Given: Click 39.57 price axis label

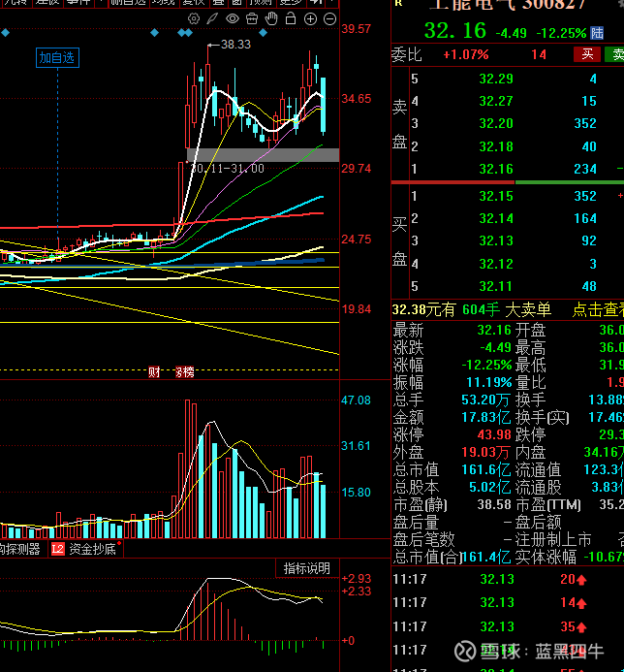Looking at the screenshot, I should pos(357,29).
